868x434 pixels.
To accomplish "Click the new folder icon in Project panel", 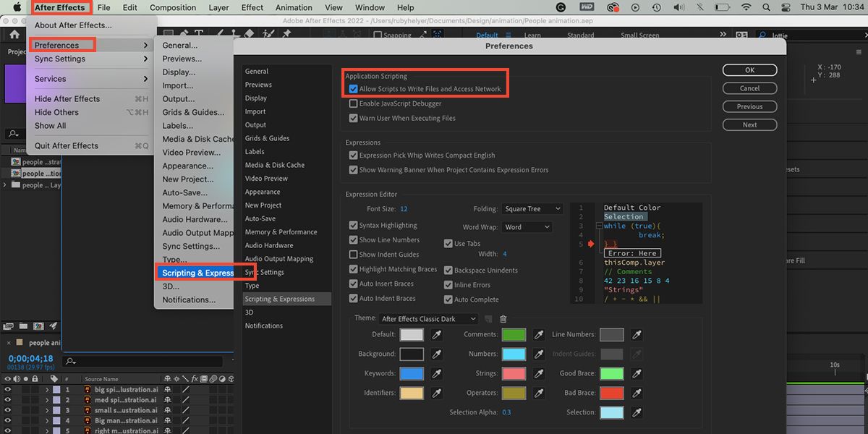I will [23, 326].
